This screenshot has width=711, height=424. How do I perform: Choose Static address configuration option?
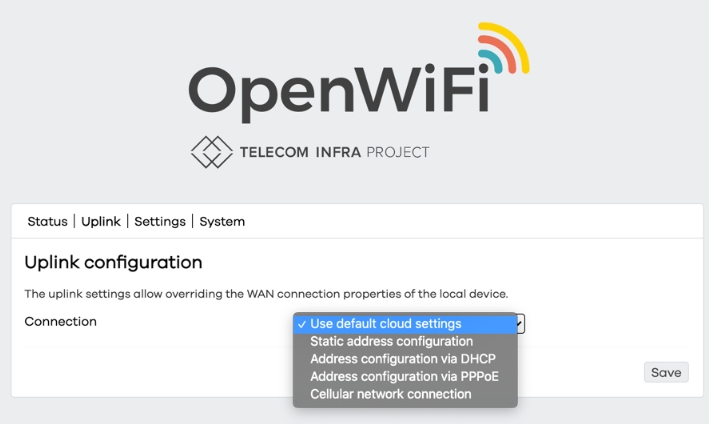tap(391, 342)
